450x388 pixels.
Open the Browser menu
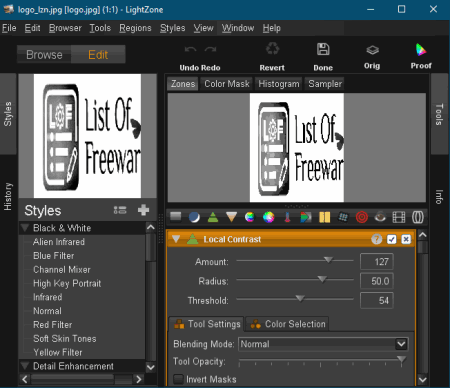point(65,28)
